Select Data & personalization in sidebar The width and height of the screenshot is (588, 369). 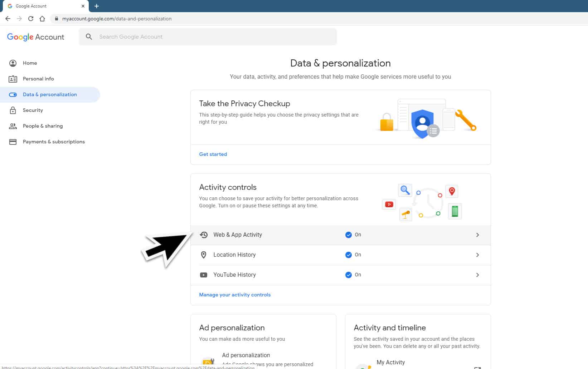pos(50,94)
